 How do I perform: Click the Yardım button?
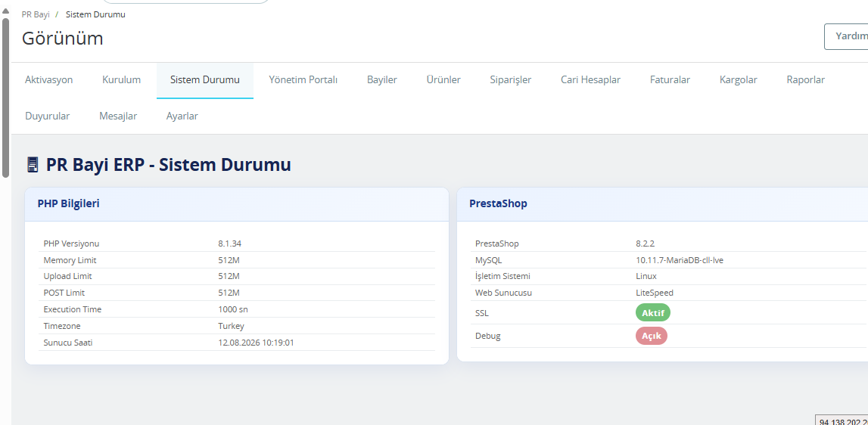[x=847, y=36]
